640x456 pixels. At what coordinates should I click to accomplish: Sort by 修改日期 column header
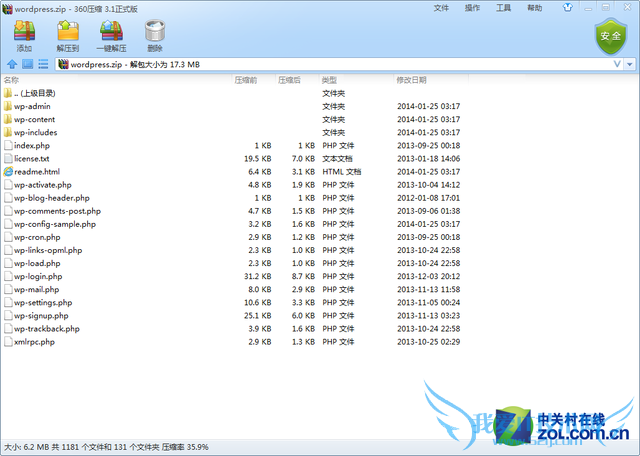[411, 80]
